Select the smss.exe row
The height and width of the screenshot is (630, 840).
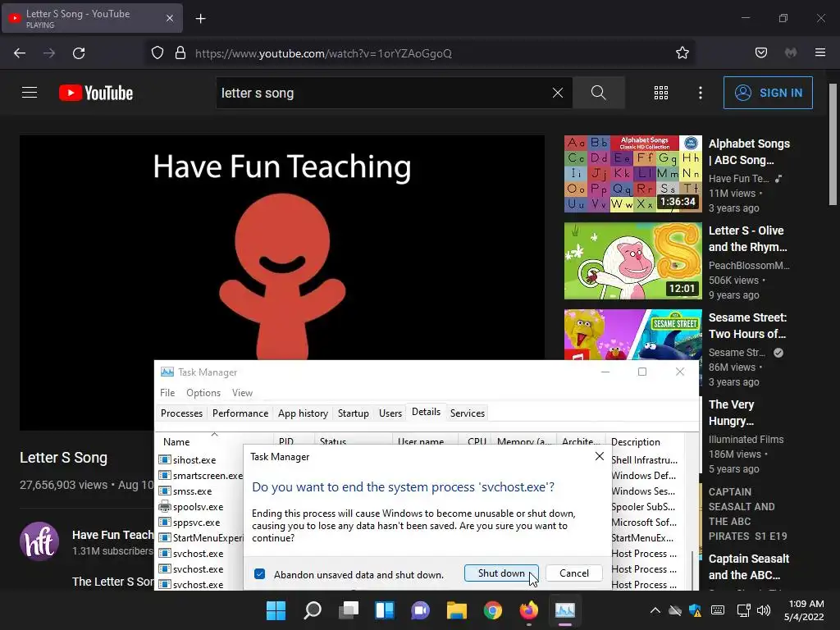[x=201, y=491]
